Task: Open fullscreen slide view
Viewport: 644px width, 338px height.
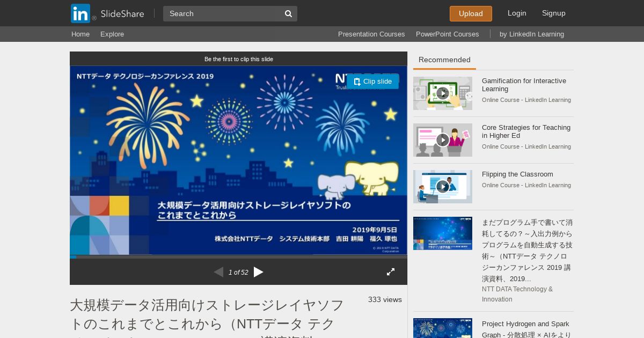Action: pos(391,272)
